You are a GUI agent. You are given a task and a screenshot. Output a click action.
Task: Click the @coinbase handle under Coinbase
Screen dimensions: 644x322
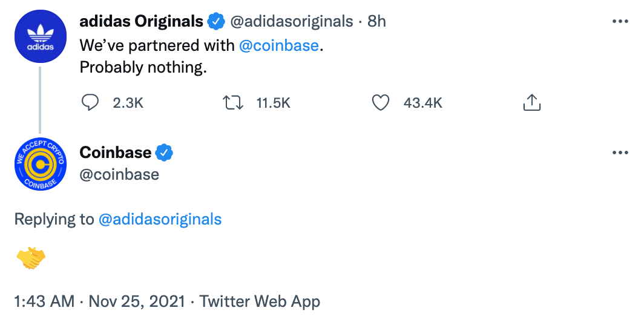(119, 174)
